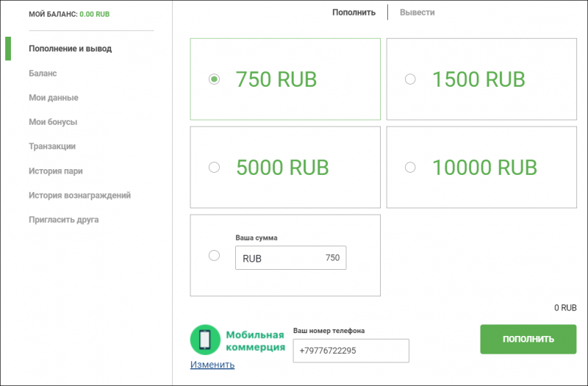Click the 10000 RUB amount text
Viewport: 588px width, 386px height.
pyautogui.click(x=484, y=168)
